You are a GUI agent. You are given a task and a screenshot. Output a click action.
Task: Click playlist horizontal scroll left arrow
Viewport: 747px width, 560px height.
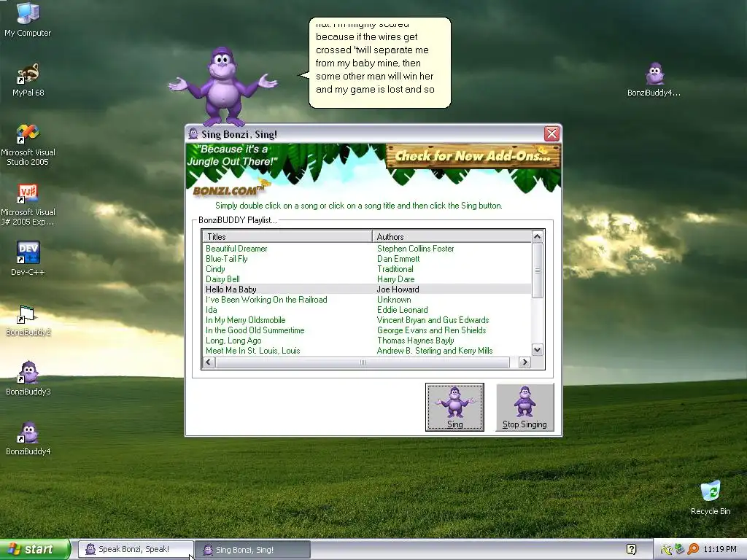208,362
